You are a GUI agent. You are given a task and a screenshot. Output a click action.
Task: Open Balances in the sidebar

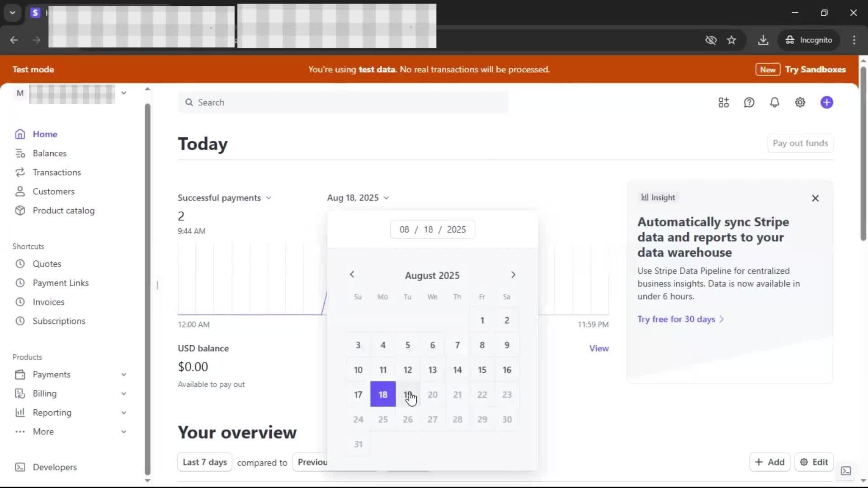point(49,154)
